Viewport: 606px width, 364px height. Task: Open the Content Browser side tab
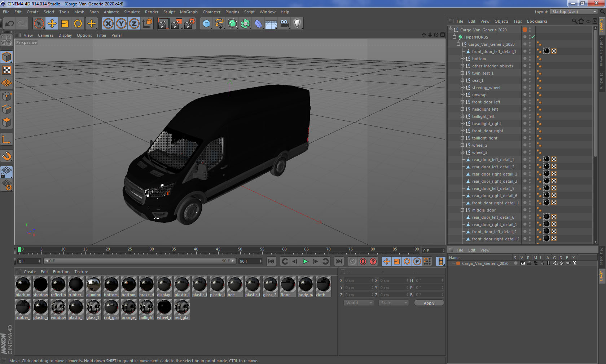pos(602,51)
